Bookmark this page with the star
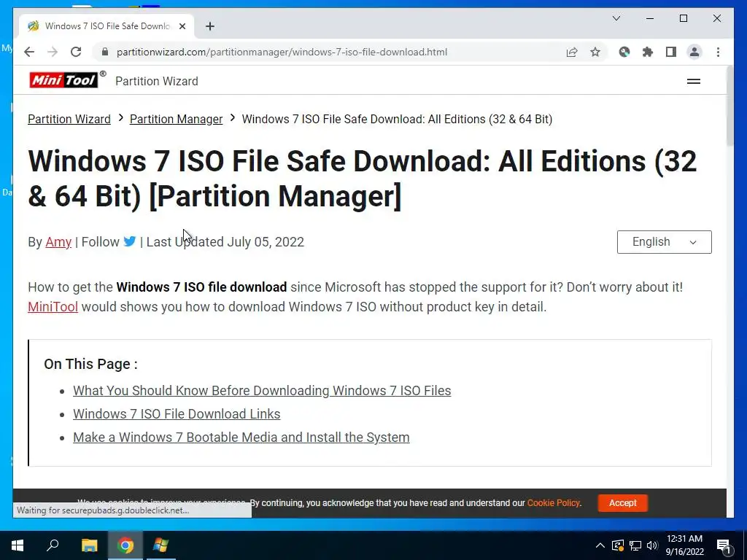 click(595, 52)
